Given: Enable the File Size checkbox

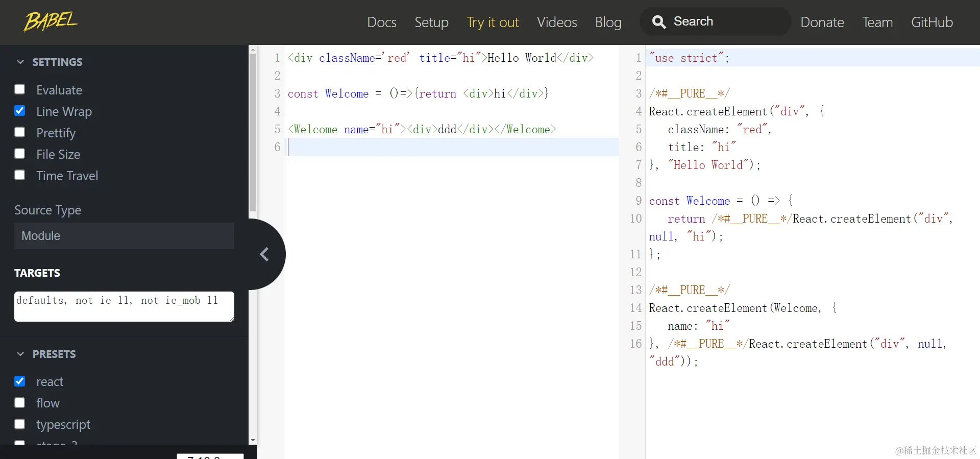Looking at the screenshot, I should point(20,154).
